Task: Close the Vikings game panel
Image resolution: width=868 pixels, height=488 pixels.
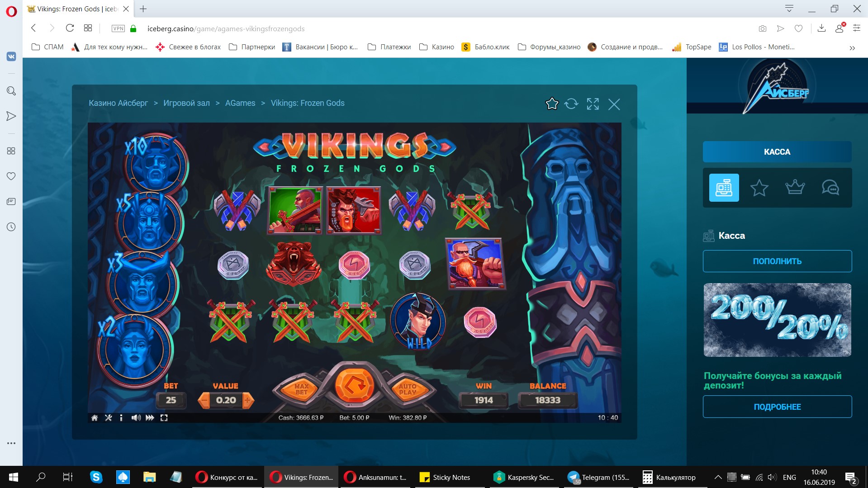Action: 614,104
